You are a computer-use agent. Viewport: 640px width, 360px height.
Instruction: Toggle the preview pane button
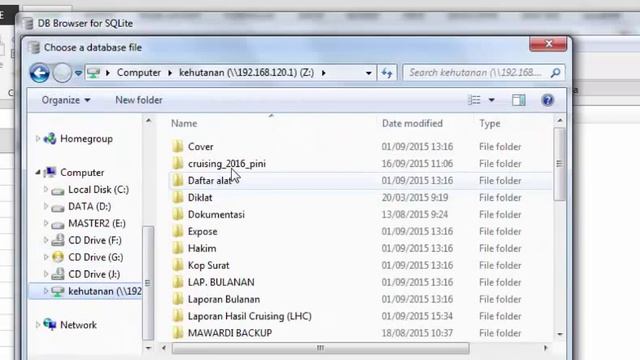click(519, 100)
